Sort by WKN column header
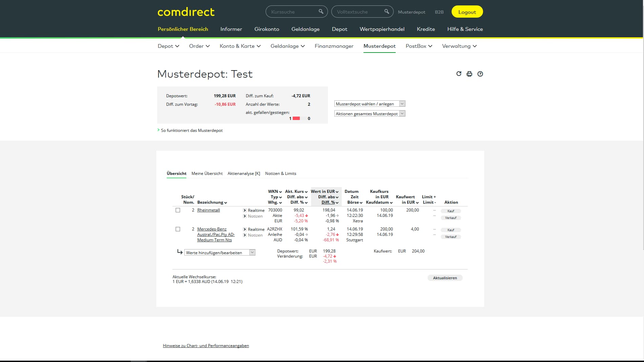Screen dimensions: 644x362 click(275, 192)
